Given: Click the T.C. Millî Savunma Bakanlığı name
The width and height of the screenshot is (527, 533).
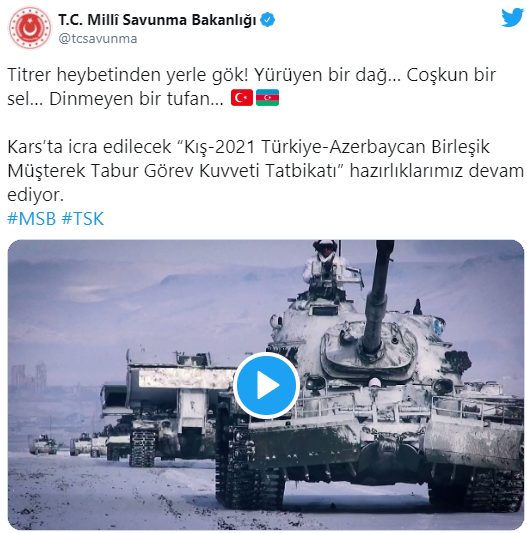Looking at the screenshot, I should click(x=157, y=20).
